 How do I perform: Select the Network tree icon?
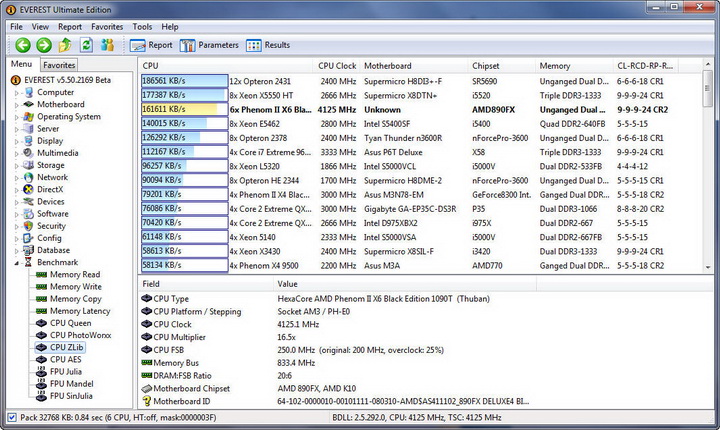[28, 177]
